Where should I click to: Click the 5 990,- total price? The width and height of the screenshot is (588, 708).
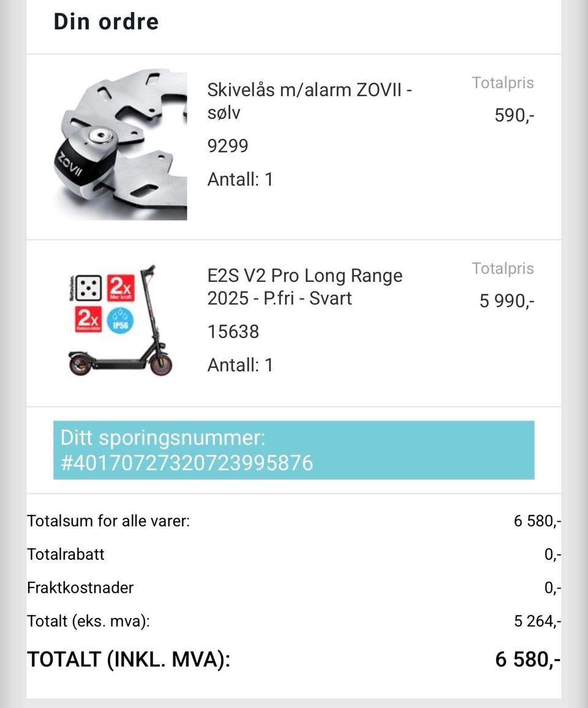coord(507,301)
